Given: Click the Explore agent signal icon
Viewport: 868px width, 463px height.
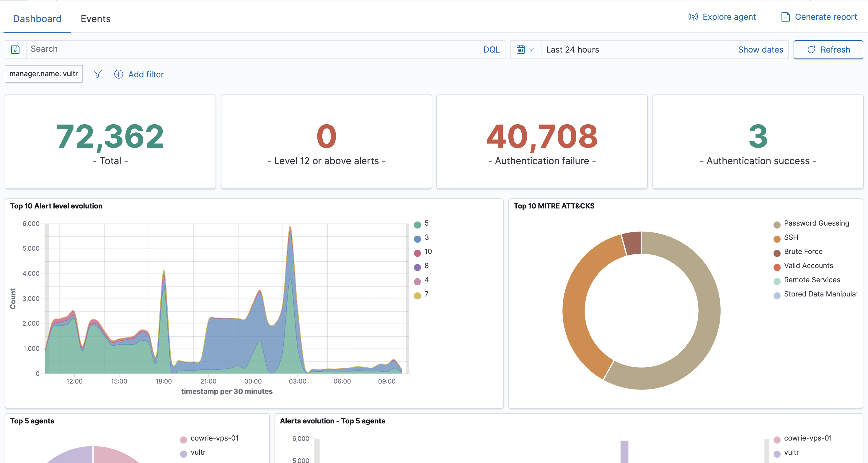Looking at the screenshot, I should click(x=693, y=17).
